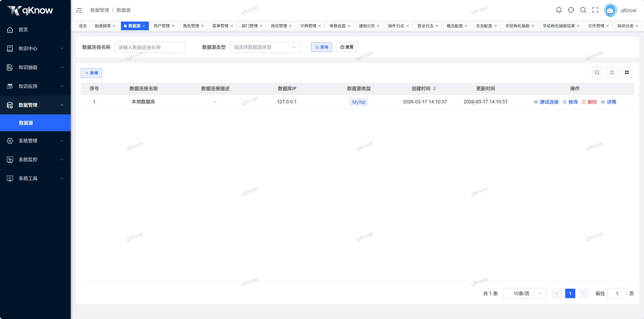
Task: Toggle fullscreen mode icon
Action: 595,10
